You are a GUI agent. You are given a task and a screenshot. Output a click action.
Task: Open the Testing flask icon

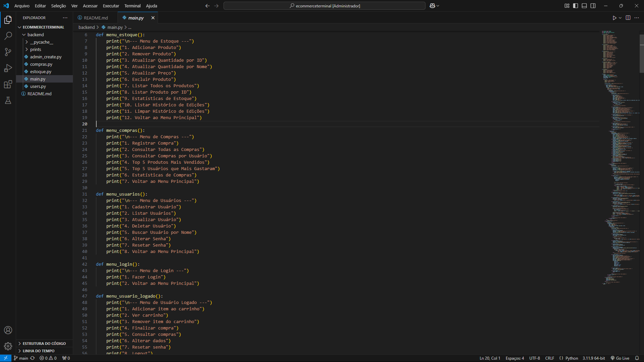pos(8,100)
